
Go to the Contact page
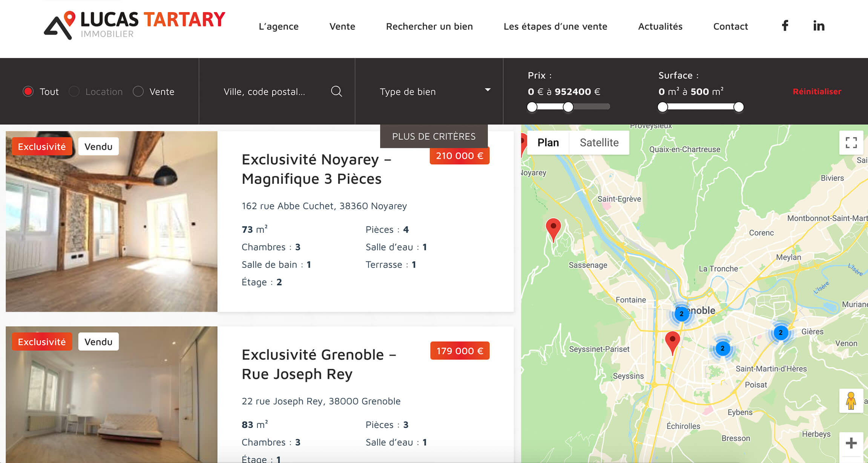tap(730, 26)
